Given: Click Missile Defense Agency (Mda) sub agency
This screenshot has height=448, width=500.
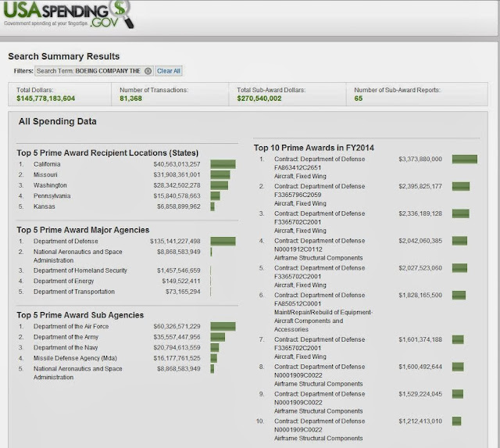Looking at the screenshot, I should click(75, 358).
